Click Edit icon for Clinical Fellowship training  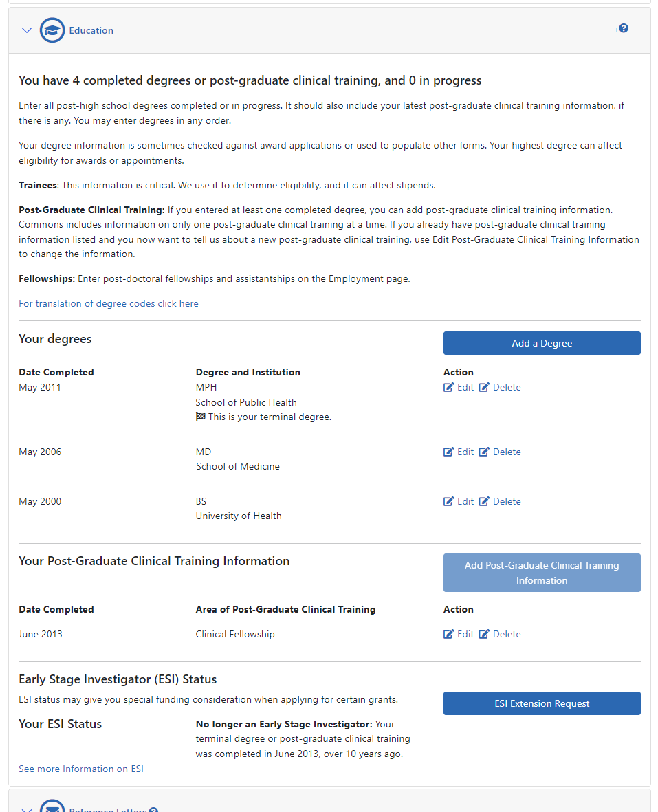pyautogui.click(x=449, y=635)
